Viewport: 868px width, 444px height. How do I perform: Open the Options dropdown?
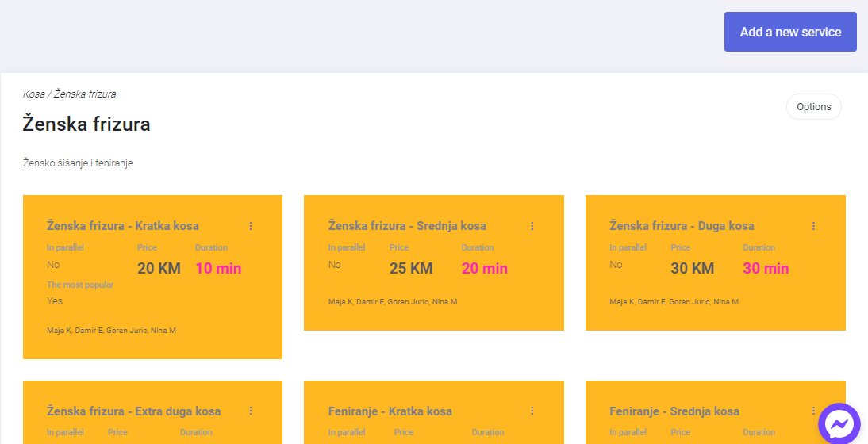[x=814, y=107]
